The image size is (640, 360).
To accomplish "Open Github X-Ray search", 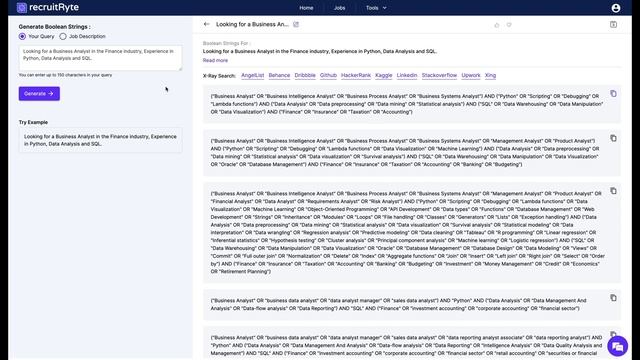I will 328,76.
